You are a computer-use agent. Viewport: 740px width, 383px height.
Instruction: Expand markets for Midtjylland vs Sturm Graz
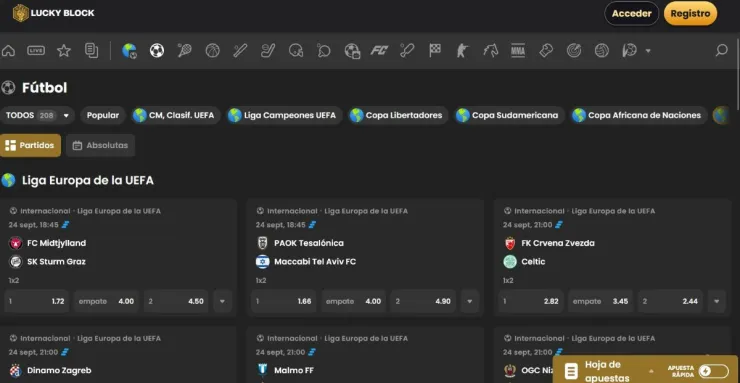point(222,301)
